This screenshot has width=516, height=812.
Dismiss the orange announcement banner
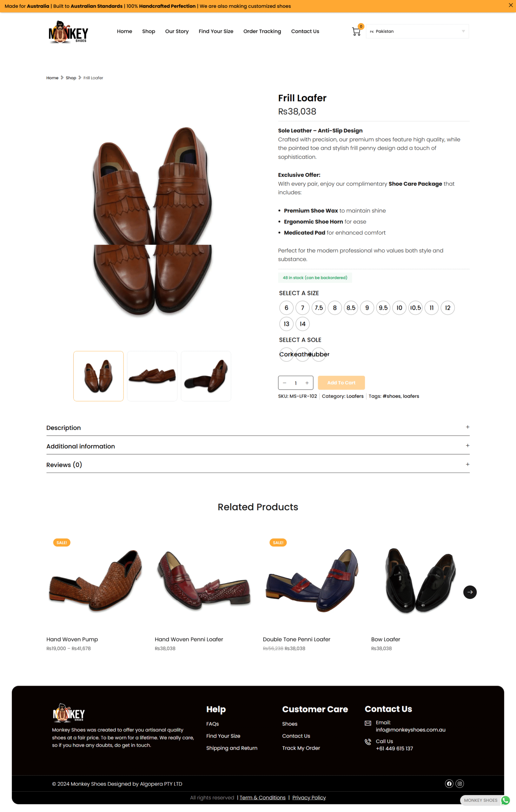point(510,5)
